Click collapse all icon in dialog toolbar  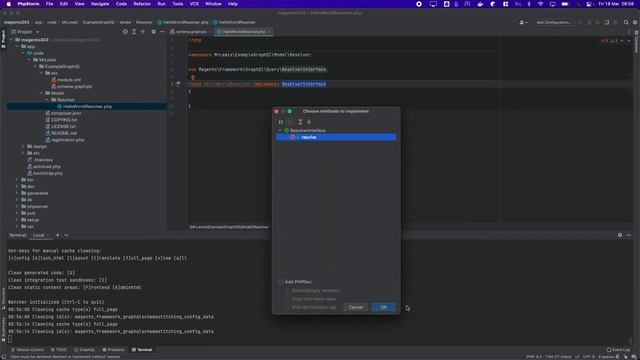[x=309, y=122]
